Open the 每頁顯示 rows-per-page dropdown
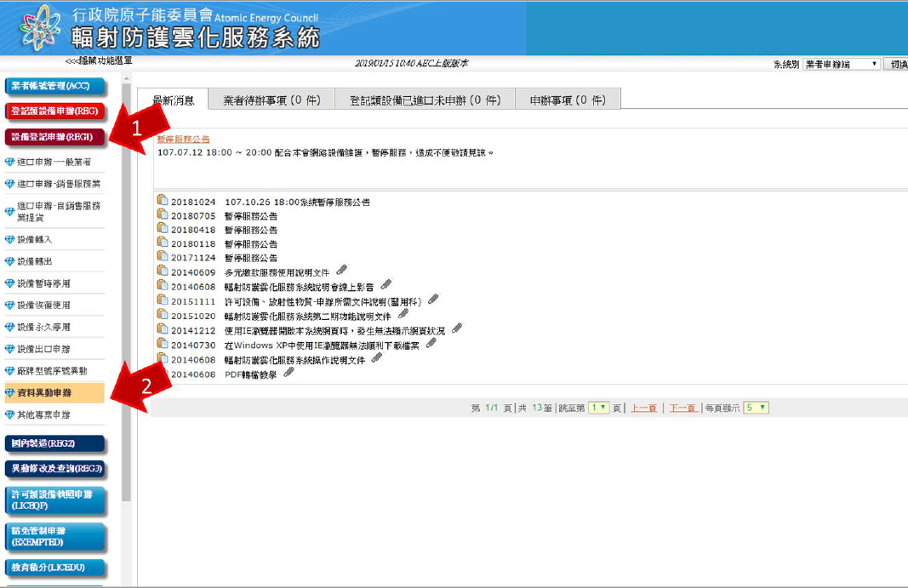Viewport: 908px width, 588px height. pyautogui.click(x=756, y=408)
